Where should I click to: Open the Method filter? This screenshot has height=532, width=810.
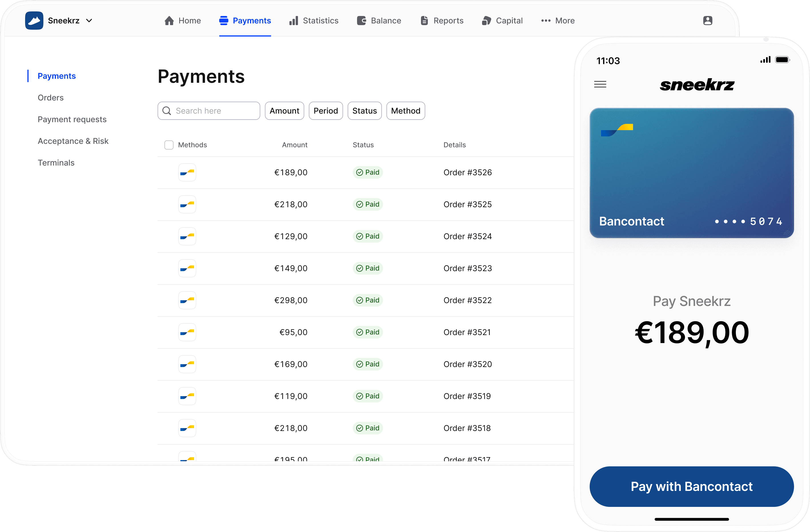click(406, 111)
